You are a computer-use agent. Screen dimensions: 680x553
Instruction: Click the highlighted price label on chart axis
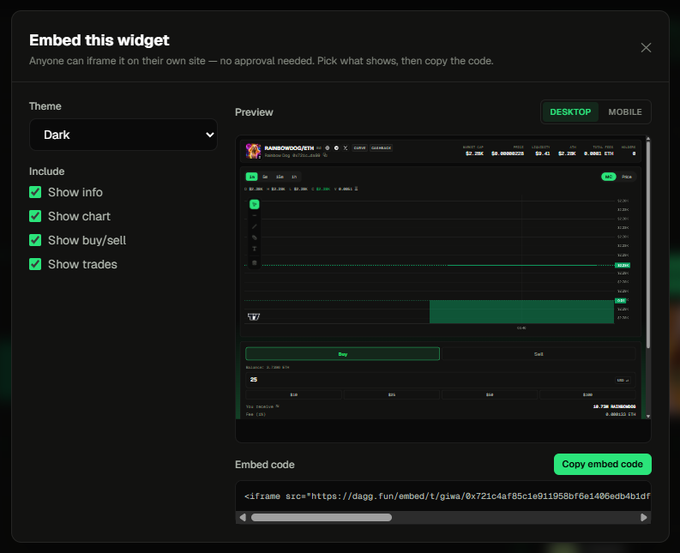tap(622, 265)
